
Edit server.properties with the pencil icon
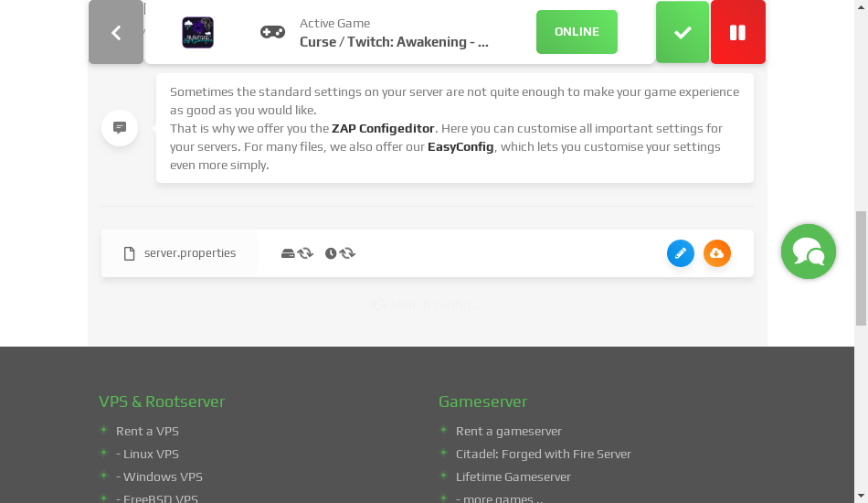(x=680, y=253)
